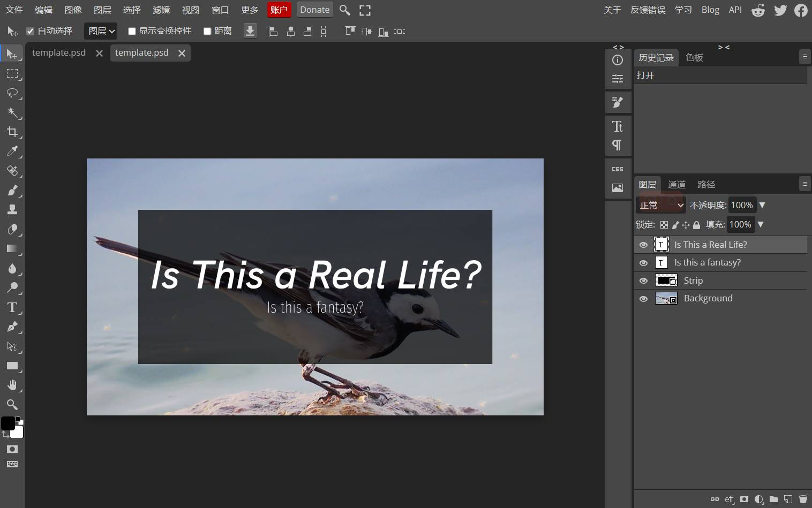Toggle fullscreen mode icon
The image size is (812, 508).
[x=365, y=10]
